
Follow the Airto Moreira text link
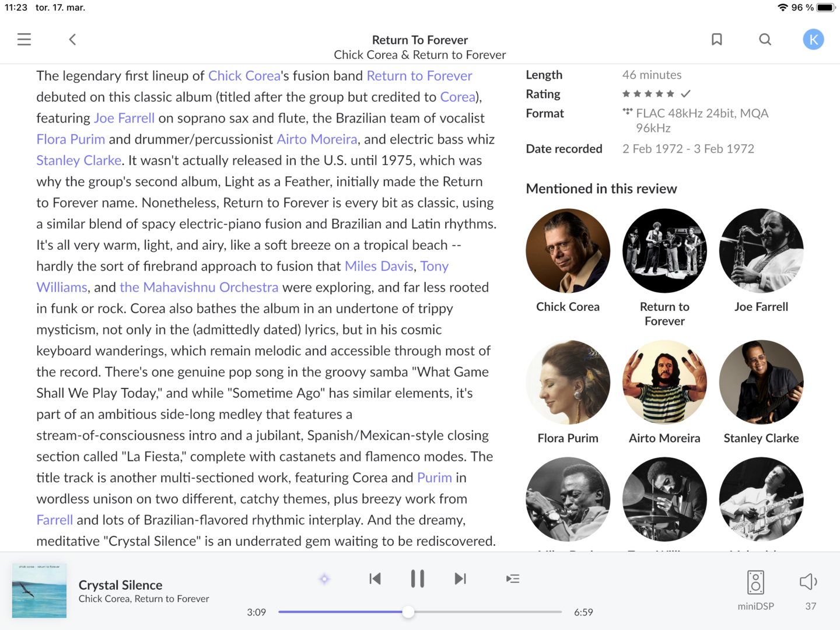tap(317, 139)
